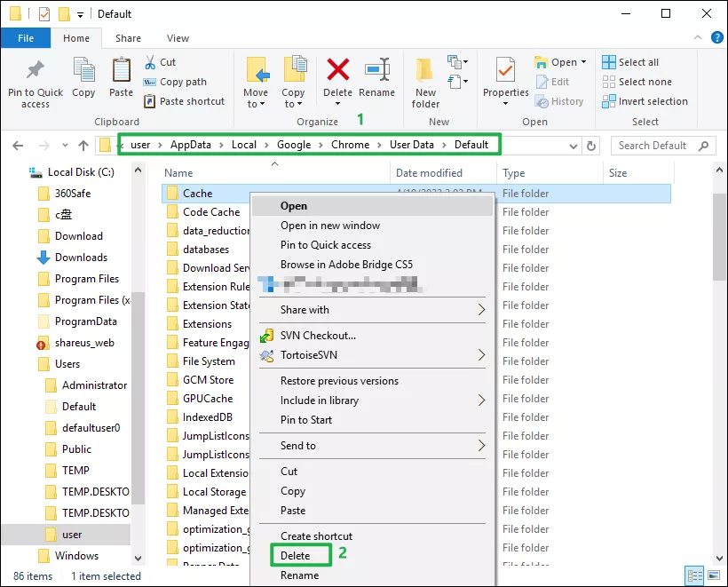Click the Copy icon in Clipboard group
Screen dimensions: 728x587
pyautogui.click(x=84, y=69)
